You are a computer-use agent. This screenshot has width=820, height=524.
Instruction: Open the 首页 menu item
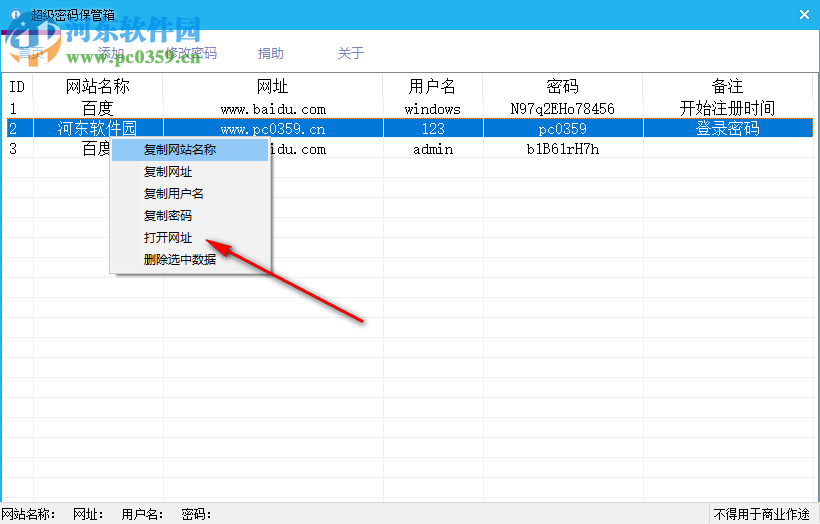pyautogui.click(x=31, y=53)
